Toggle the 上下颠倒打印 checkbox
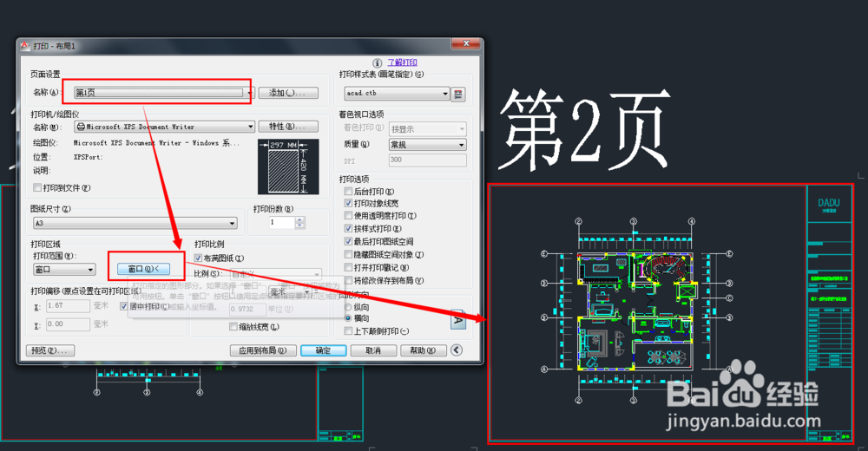This screenshot has width=868, height=451. [348, 331]
